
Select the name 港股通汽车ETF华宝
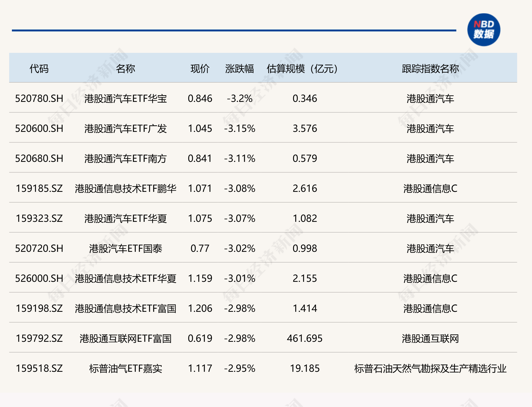125,99
